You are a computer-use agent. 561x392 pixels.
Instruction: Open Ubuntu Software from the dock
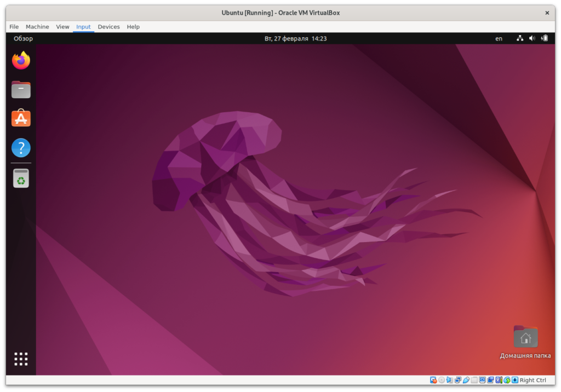click(x=21, y=118)
